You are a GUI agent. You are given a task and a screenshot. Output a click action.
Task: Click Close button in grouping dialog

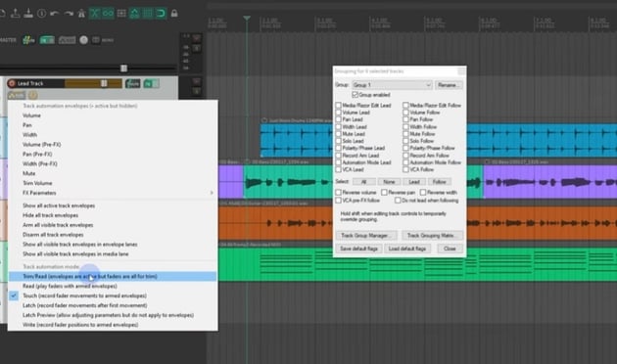point(450,249)
